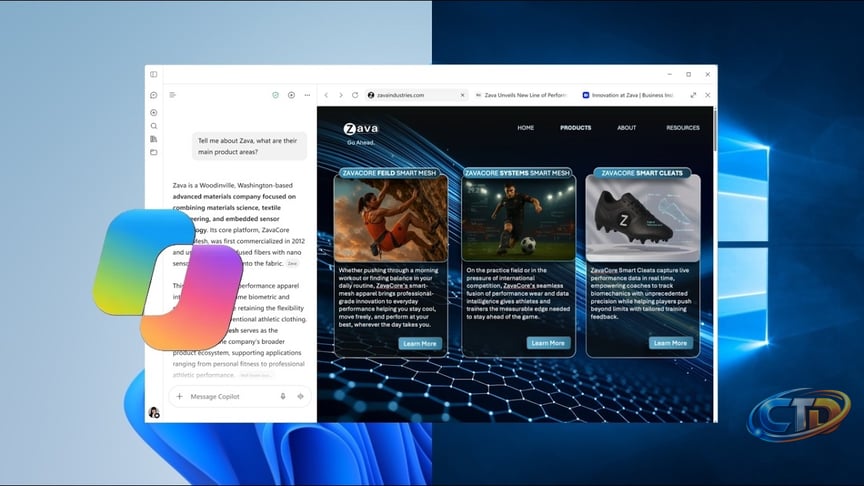This screenshot has width=864, height=486.
Task: Click the ZAVACORE SMART CLEATS heading
Action: tap(642, 173)
